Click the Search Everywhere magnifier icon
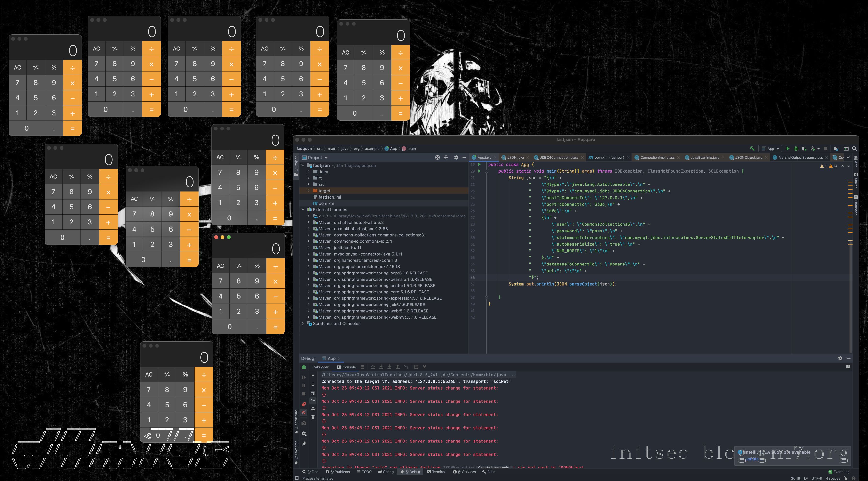This screenshot has width=868, height=481. [x=854, y=148]
